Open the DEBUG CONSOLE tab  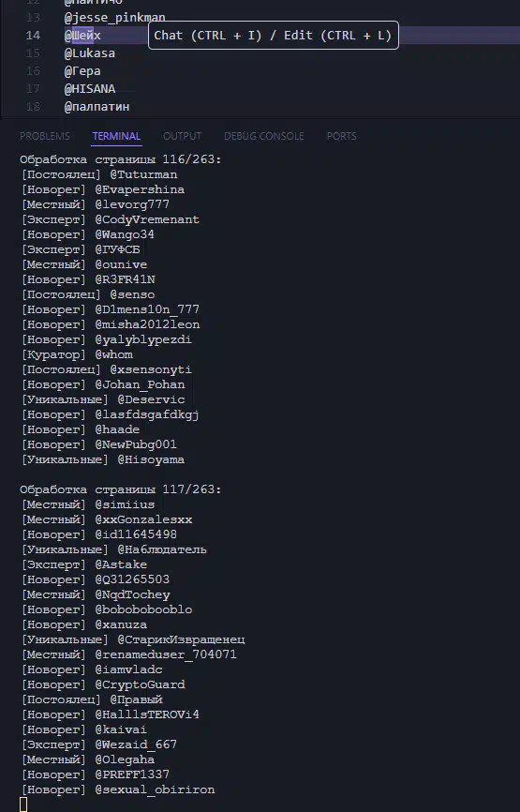click(264, 136)
